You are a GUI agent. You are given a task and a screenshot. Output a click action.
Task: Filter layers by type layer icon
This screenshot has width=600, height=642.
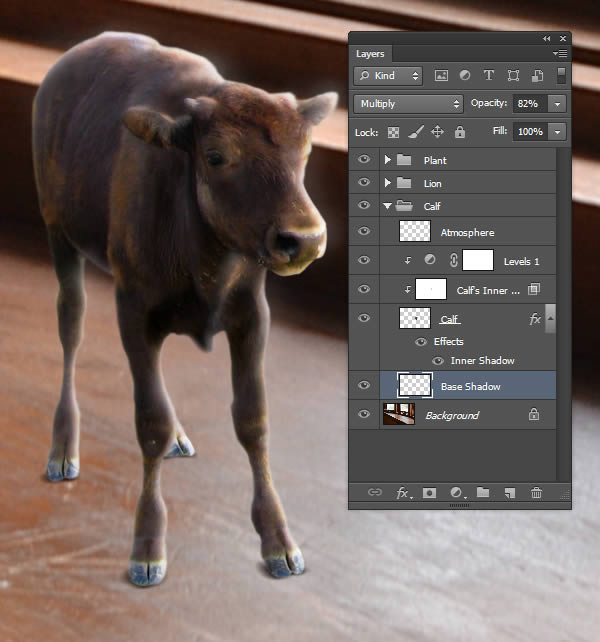tap(489, 76)
